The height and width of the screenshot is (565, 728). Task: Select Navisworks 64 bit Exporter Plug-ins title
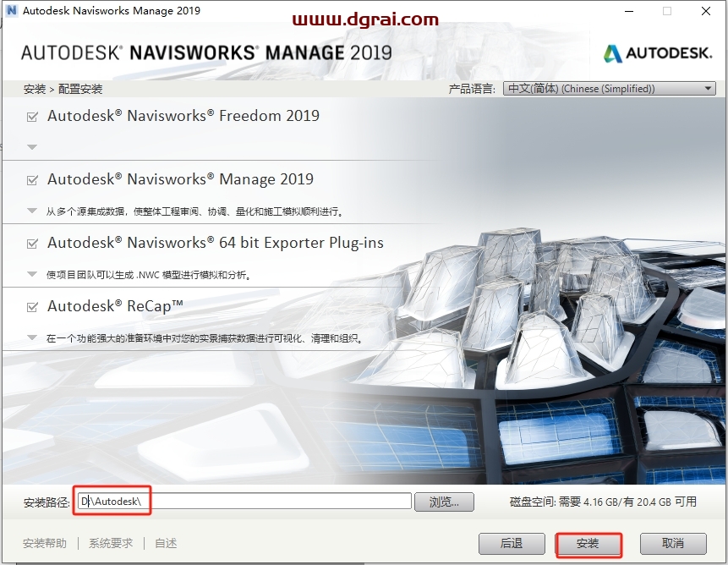pos(216,243)
